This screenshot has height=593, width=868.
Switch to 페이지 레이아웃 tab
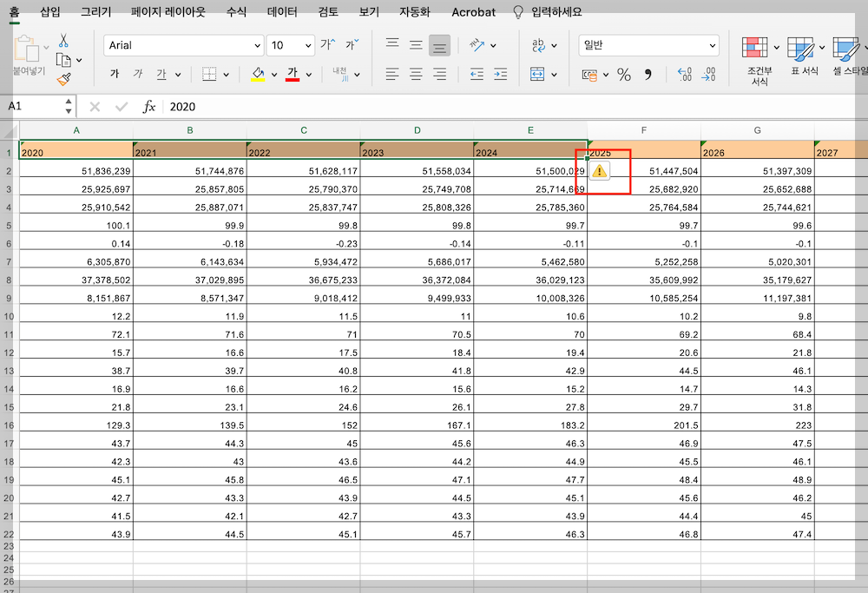[x=168, y=11]
